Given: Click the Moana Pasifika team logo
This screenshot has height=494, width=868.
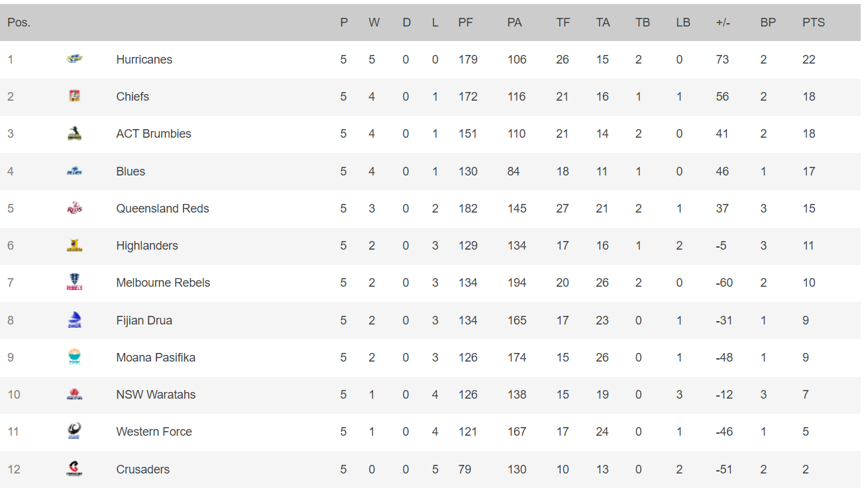Looking at the screenshot, I should 74,358.
